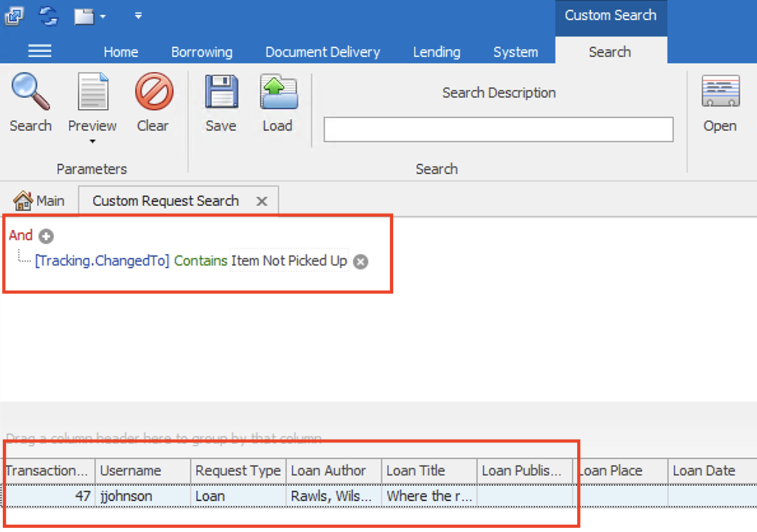757x532 pixels.
Task: Open the hamburger menu icon
Action: coord(39,52)
